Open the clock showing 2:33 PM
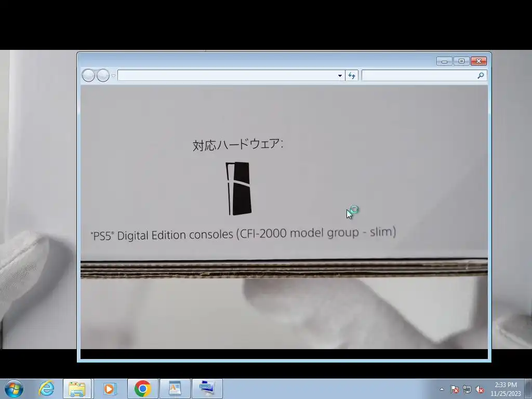Screen dimensions: 532x399 coord(506,389)
